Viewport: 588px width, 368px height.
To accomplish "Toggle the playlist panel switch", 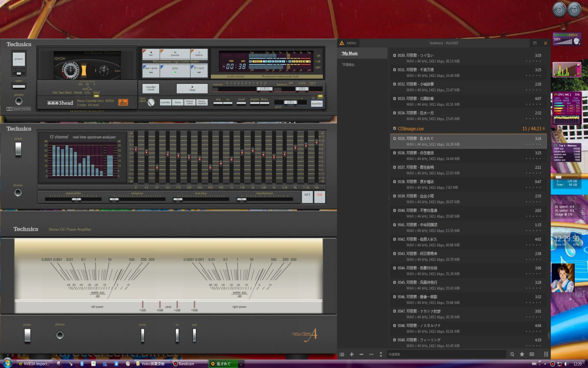I will click(254, 103).
